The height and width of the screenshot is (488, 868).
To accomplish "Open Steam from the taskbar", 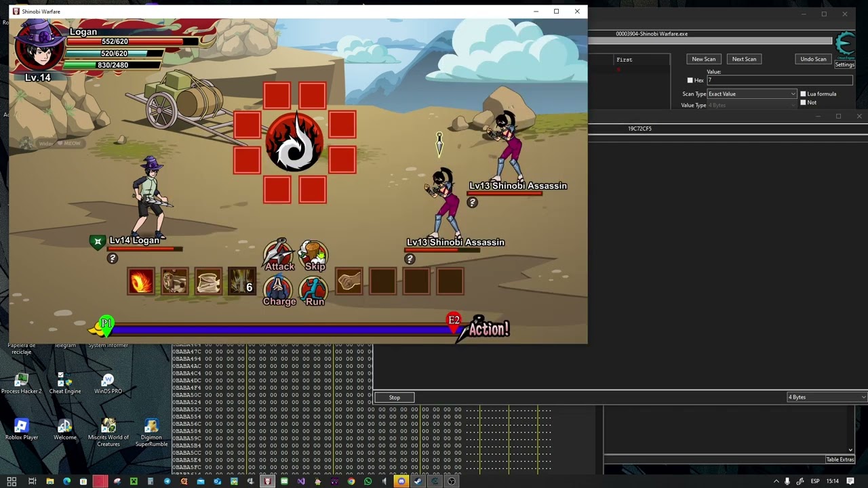I will [418, 481].
